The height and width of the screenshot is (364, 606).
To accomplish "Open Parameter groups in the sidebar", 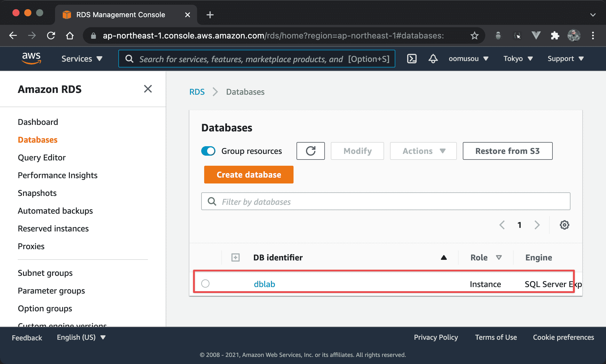I will pyautogui.click(x=51, y=291).
